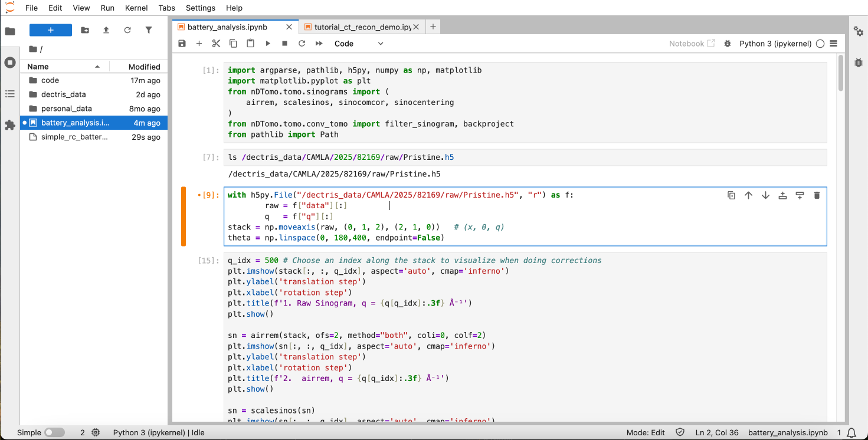This screenshot has height=440, width=868.
Task: Create a new folder in file browser
Action: pos(85,30)
